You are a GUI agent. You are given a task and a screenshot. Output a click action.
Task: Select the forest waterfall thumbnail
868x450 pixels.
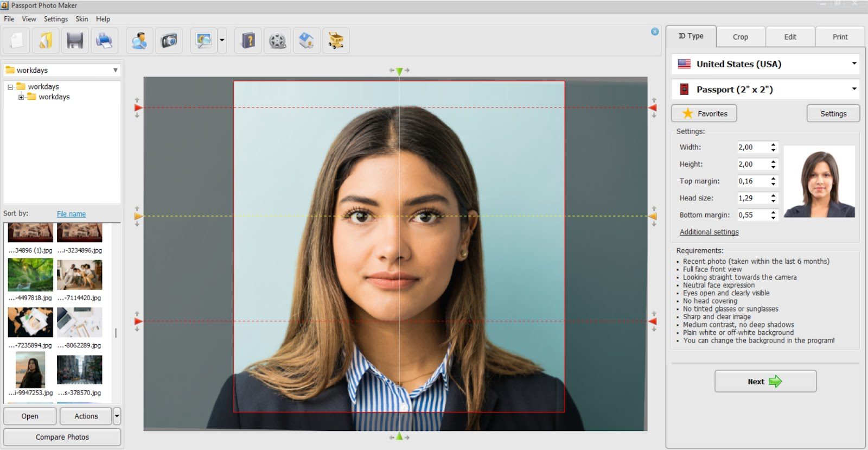pos(30,275)
